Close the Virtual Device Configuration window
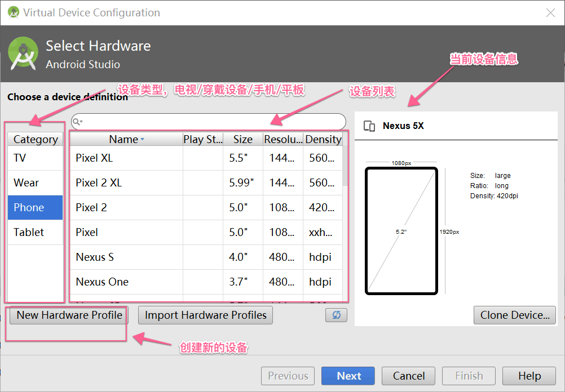The image size is (565, 392). [550, 13]
